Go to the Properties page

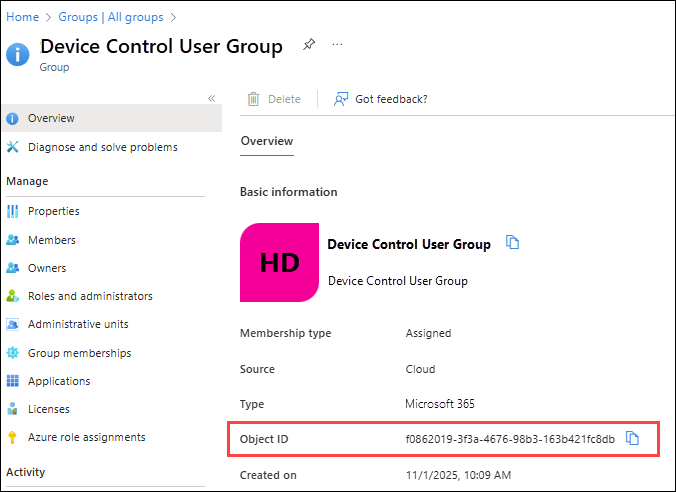coord(54,211)
